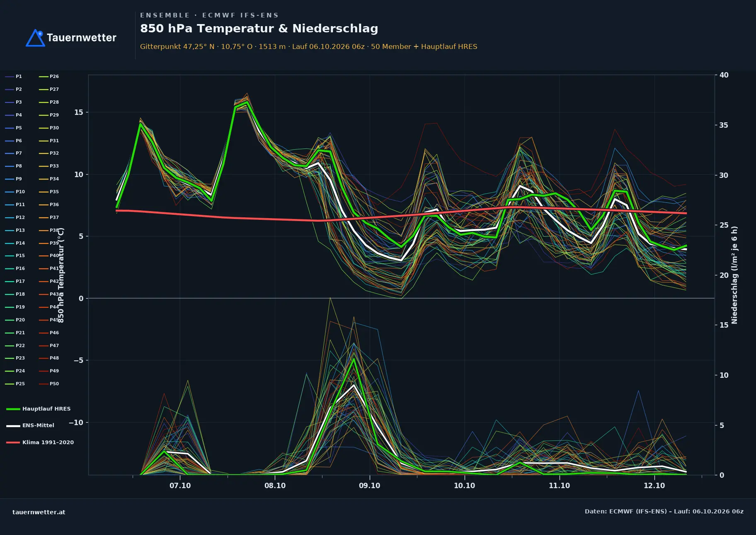Screen dimensions: 756x535
Task: Click the white ENS-Mittel legend line swatch
Action: tap(13, 426)
